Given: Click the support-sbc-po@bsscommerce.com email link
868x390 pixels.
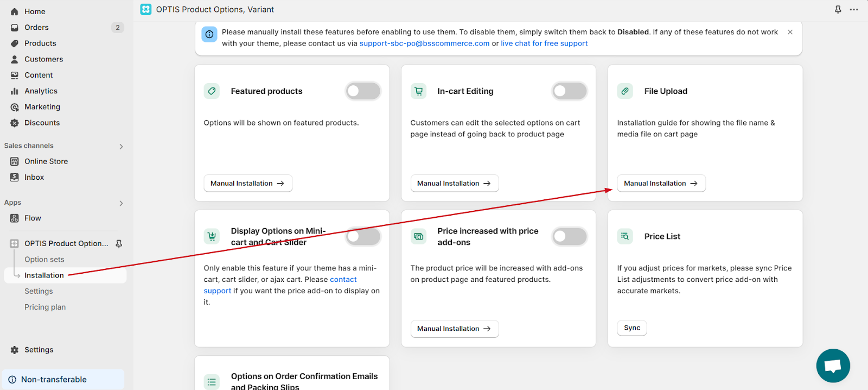Looking at the screenshot, I should [424, 43].
